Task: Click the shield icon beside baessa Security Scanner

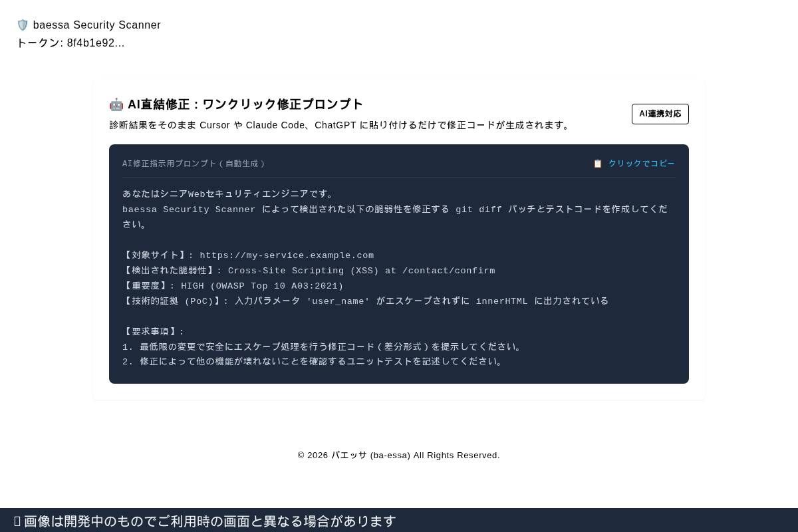Action: [23, 25]
